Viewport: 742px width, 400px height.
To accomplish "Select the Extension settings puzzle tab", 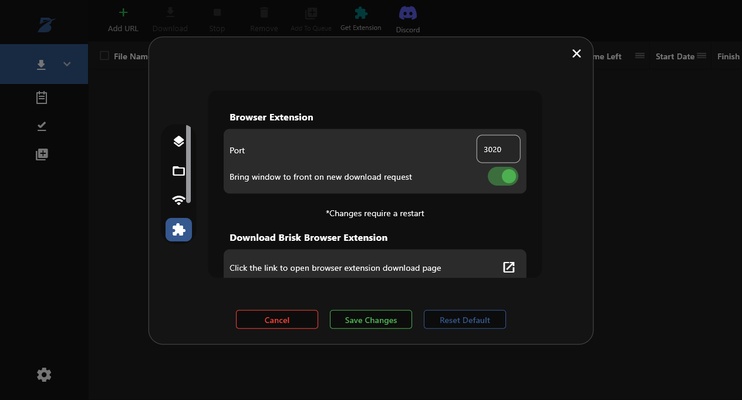I will tap(178, 230).
